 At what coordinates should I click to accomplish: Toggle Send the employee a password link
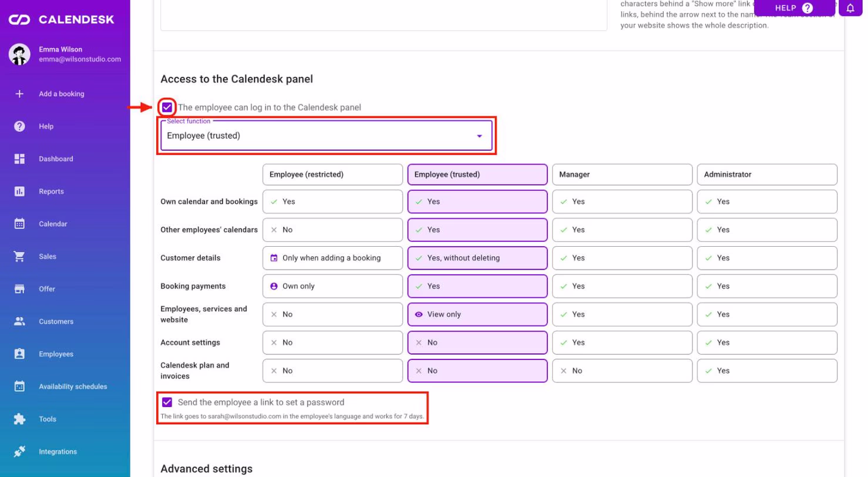coord(167,402)
